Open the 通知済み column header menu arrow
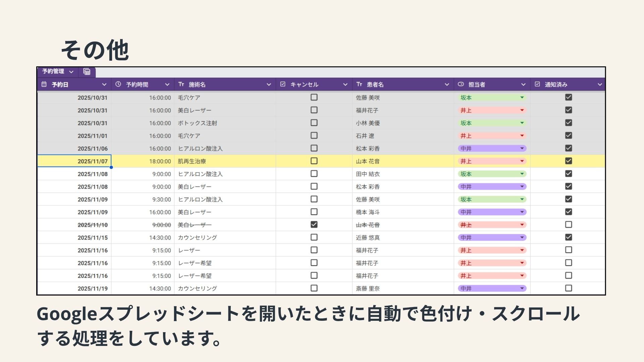Image resolution: width=644 pixels, height=362 pixels. [x=600, y=84]
